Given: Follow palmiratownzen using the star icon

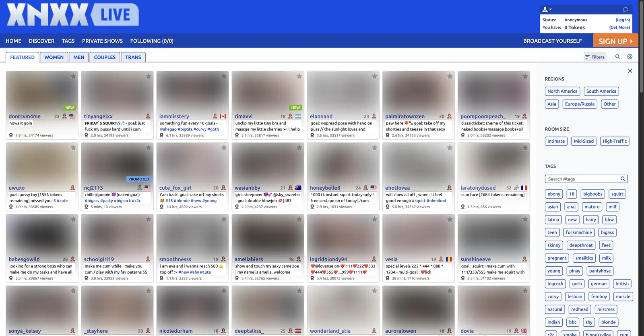Looking at the screenshot, I should pyautogui.click(x=450, y=76).
